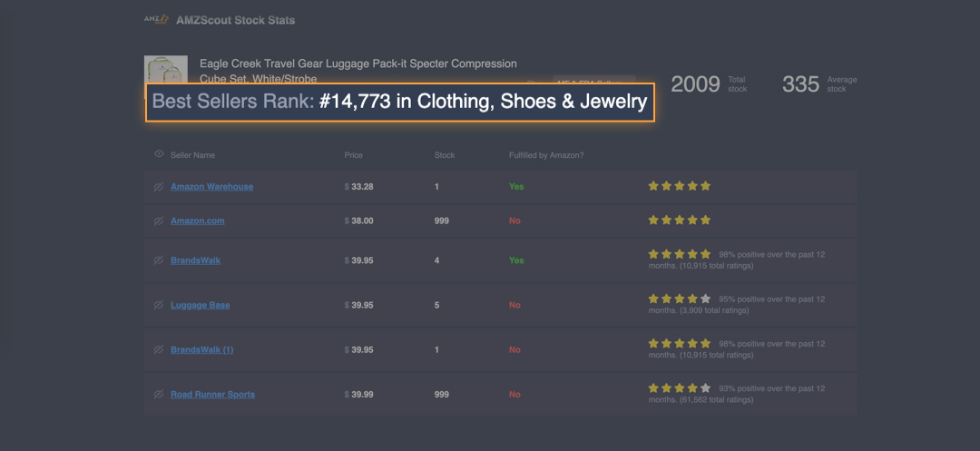The width and height of the screenshot is (980, 451).
Task: Click the Eagle Creek product title text
Action: point(358,71)
